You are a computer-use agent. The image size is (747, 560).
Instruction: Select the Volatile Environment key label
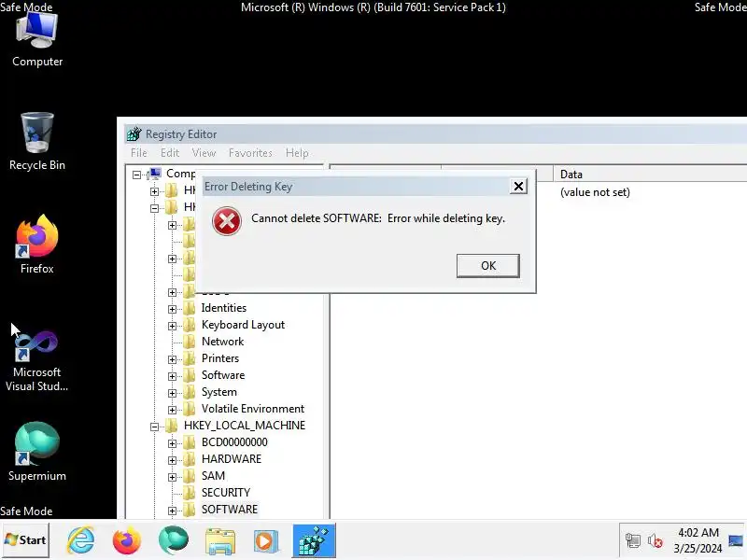pos(253,409)
